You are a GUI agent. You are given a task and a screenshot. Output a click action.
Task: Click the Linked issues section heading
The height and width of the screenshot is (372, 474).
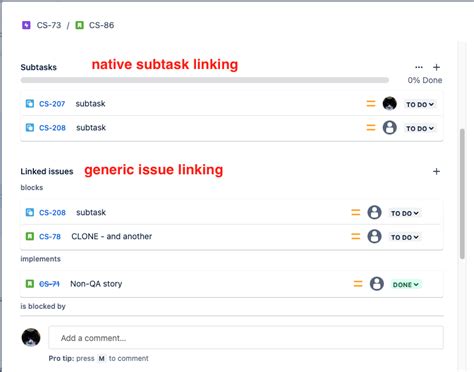(47, 171)
